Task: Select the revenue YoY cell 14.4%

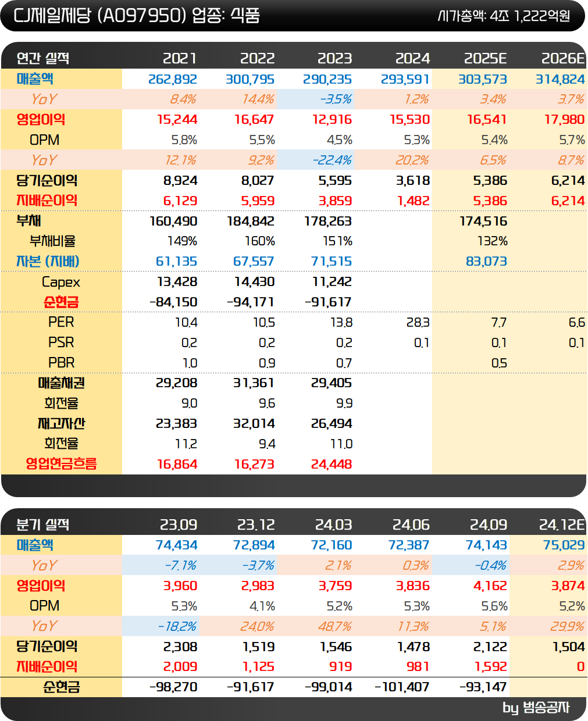Action: pyautogui.click(x=258, y=99)
